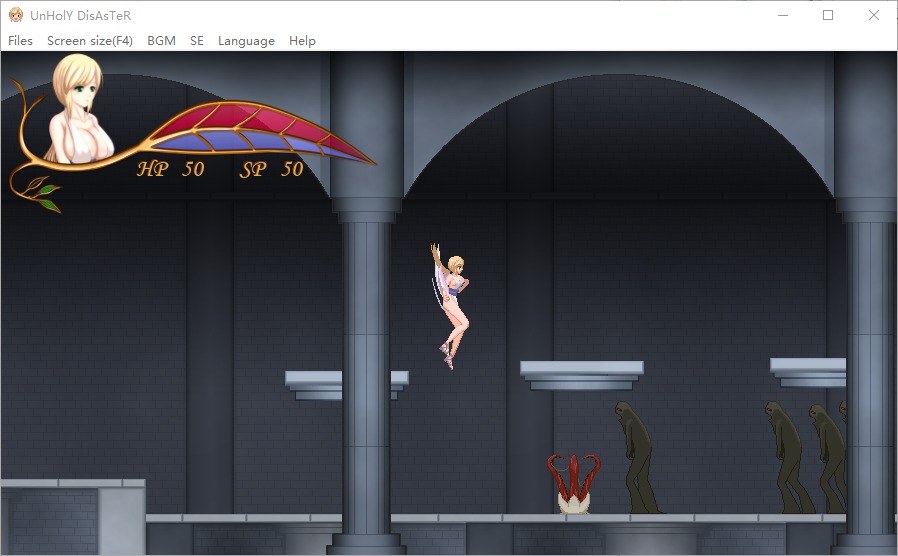898x556 pixels.
Task: Click the floating stone platform above the plant monster
Action: click(581, 370)
